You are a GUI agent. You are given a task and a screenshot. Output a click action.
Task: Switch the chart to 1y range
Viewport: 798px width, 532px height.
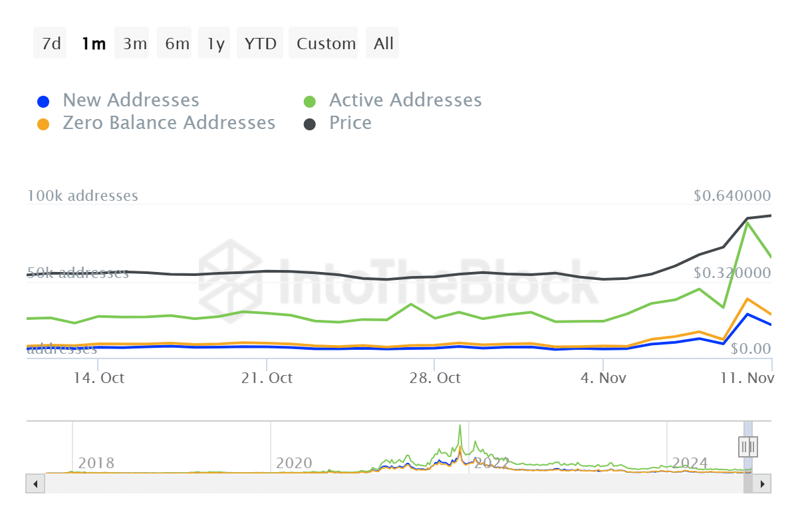215,43
